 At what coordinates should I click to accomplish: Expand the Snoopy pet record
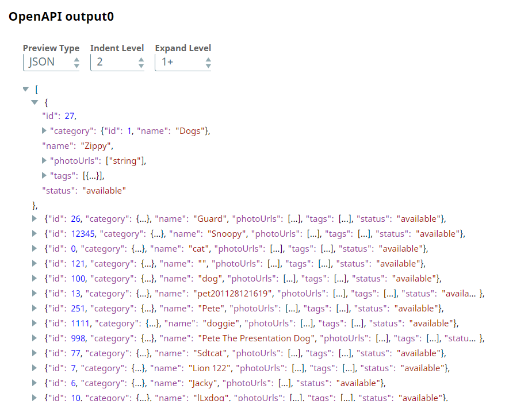(35, 234)
